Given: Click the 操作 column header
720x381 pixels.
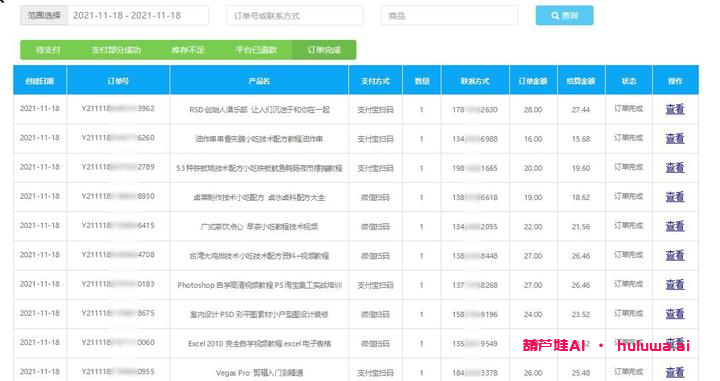Looking at the screenshot, I should click(x=675, y=81).
